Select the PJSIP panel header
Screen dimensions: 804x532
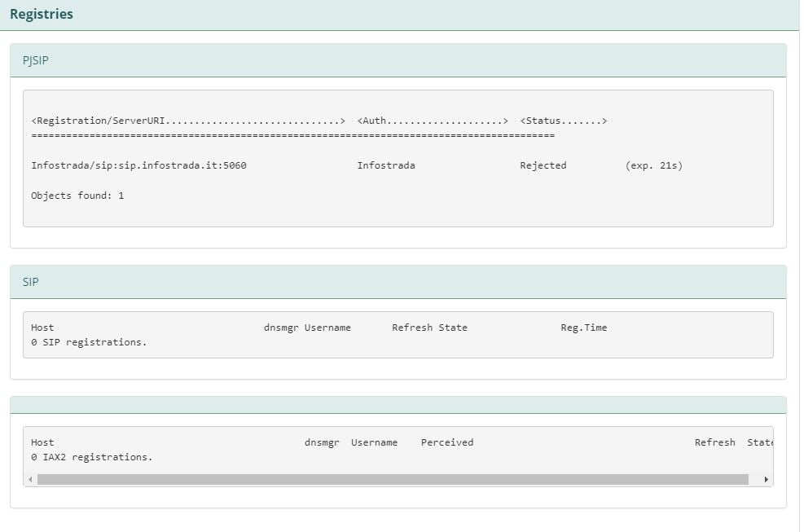point(398,60)
